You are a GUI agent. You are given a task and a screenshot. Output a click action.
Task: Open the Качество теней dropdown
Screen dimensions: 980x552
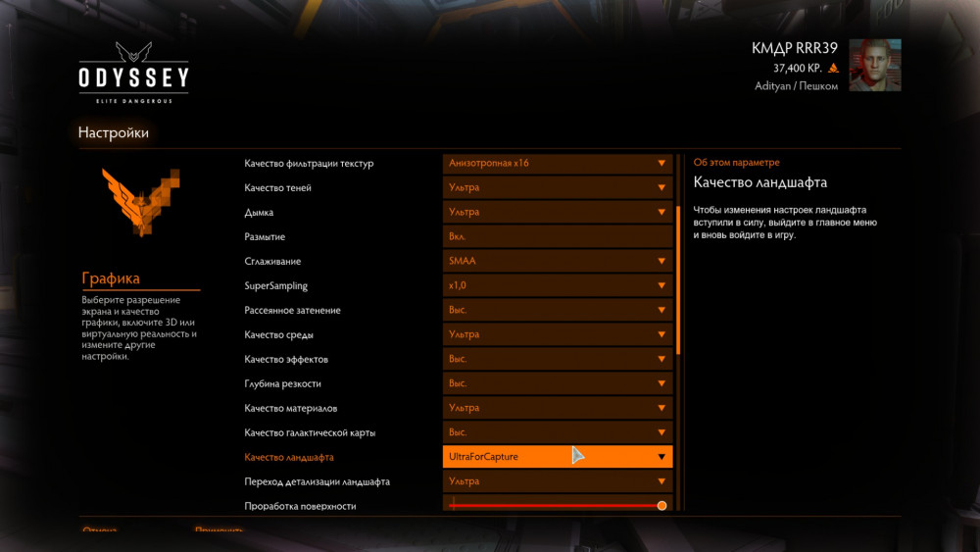pyautogui.click(x=558, y=187)
